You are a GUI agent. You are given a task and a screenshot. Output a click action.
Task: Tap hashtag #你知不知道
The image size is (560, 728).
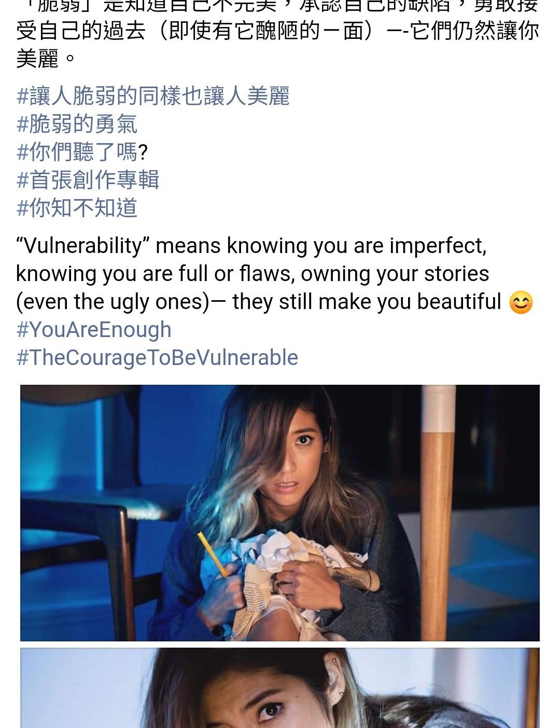77,208
